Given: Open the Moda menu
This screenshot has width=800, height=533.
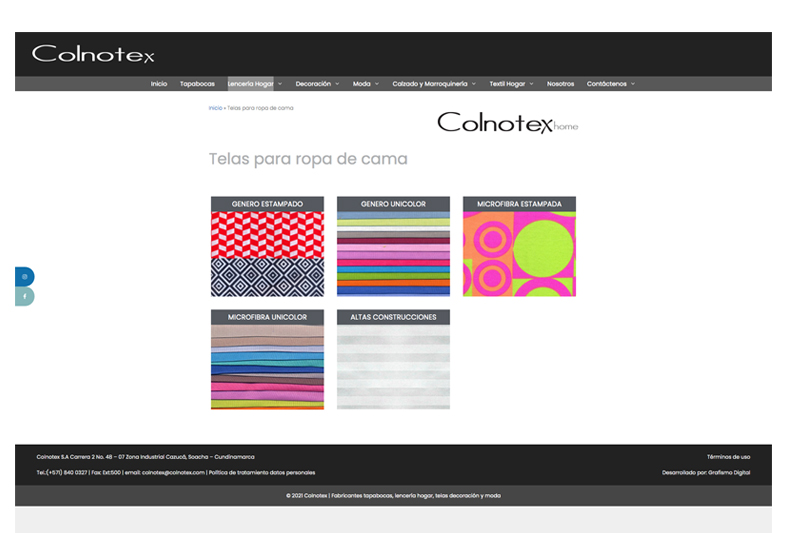Looking at the screenshot, I should point(362,84).
